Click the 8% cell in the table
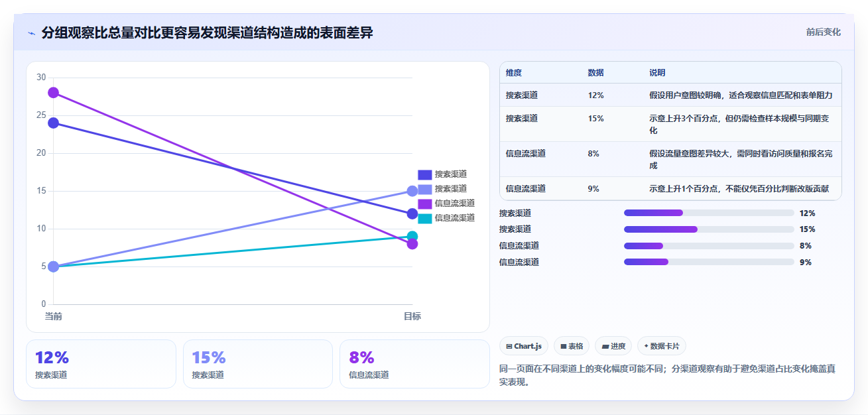868x415 pixels. pyautogui.click(x=593, y=154)
